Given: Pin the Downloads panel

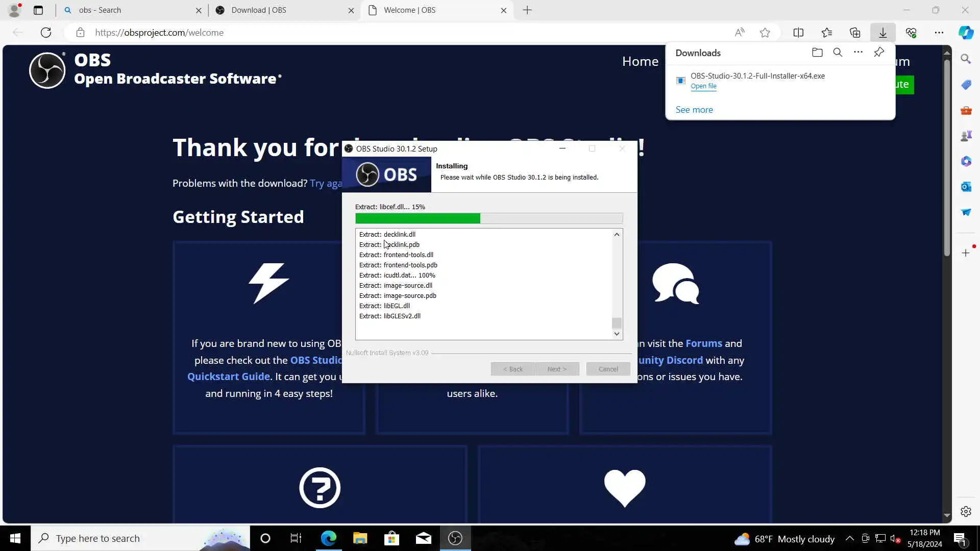Looking at the screenshot, I should pos(879,53).
